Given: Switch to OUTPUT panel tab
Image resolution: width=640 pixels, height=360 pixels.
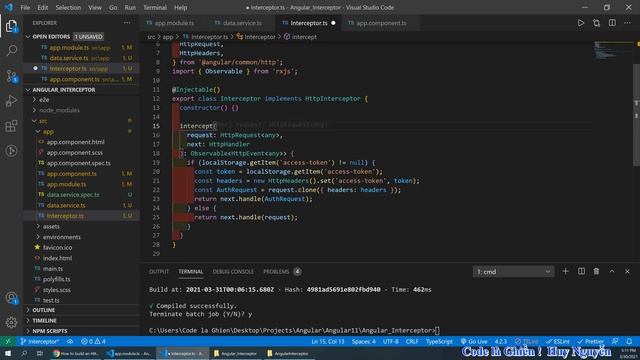Looking at the screenshot, I should (159, 271).
